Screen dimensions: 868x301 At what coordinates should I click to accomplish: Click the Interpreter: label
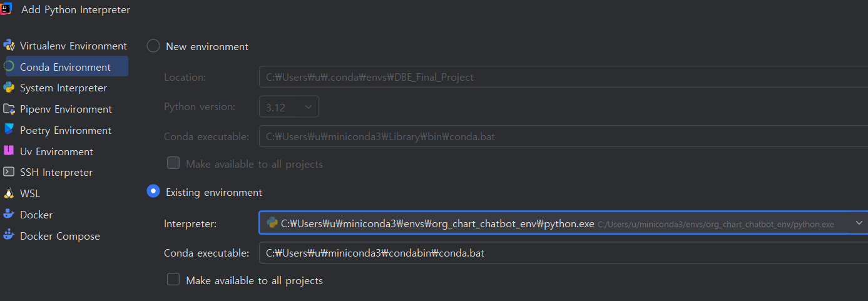(190, 223)
